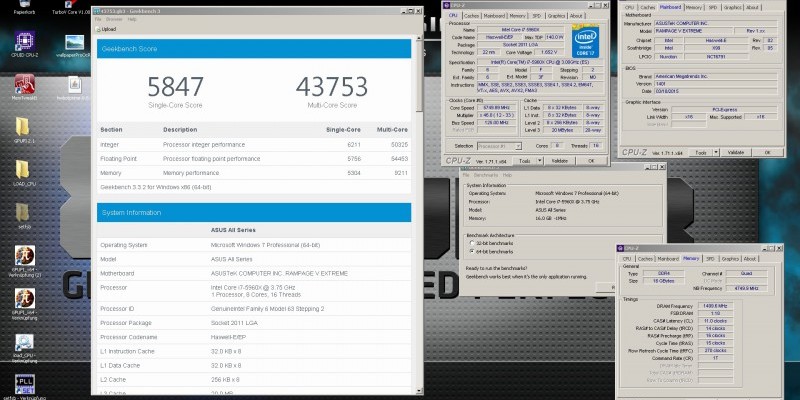Click the Intel Core i7 logo in CPU-Z
Viewport: 800px width, 400px height.
tap(585, 41)
